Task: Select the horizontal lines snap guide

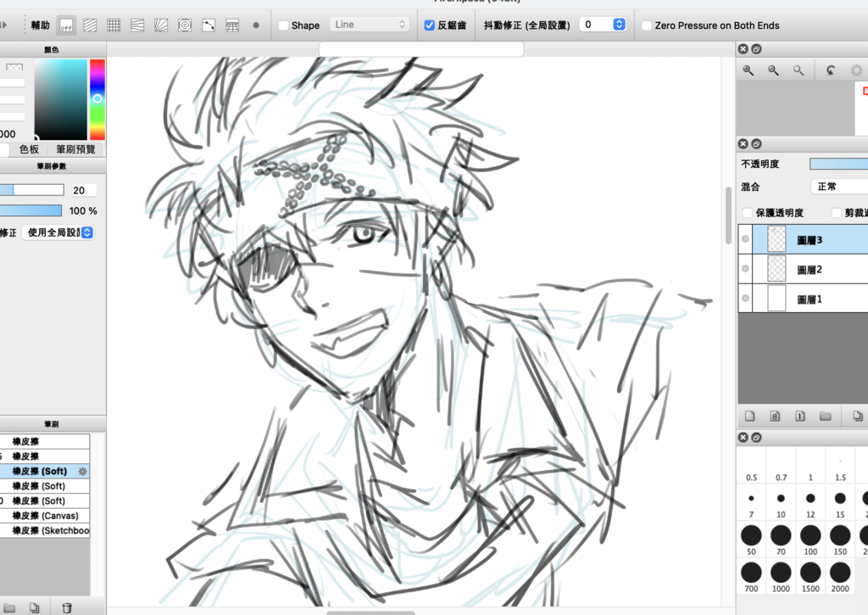Action: [137, 25]
